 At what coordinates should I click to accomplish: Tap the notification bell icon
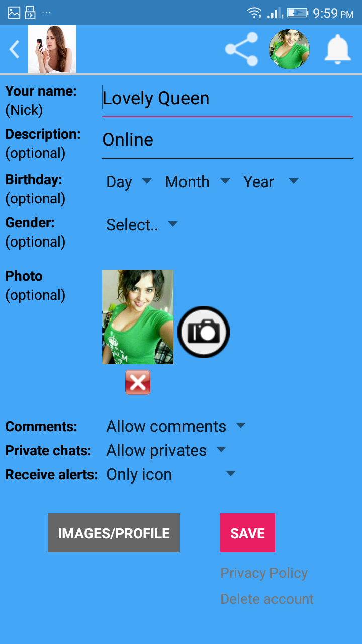[337, 49]
